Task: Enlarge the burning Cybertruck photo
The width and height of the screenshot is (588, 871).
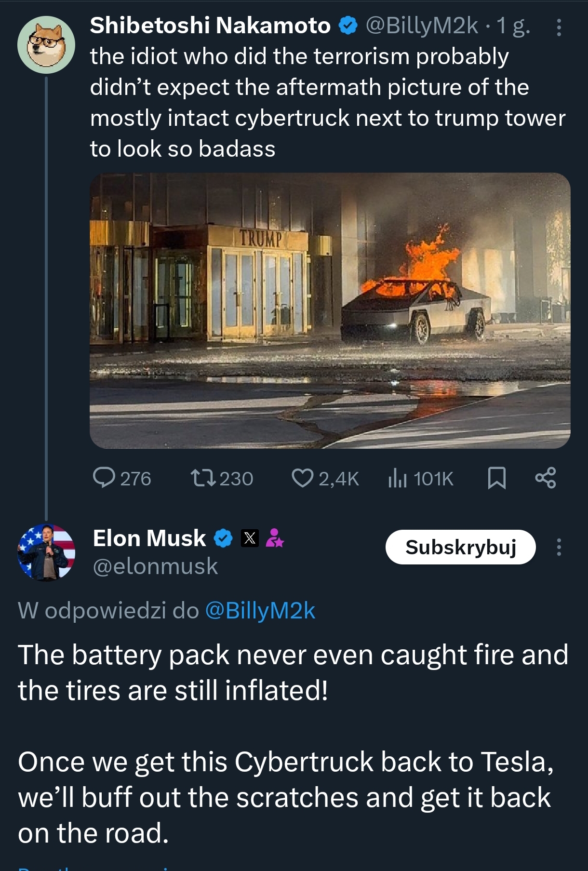Action: (x=330, y=310)
